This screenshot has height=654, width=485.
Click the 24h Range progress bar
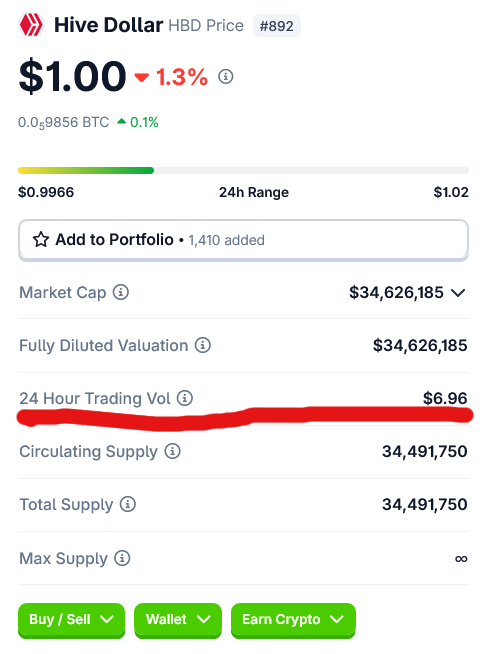(243, 170)
